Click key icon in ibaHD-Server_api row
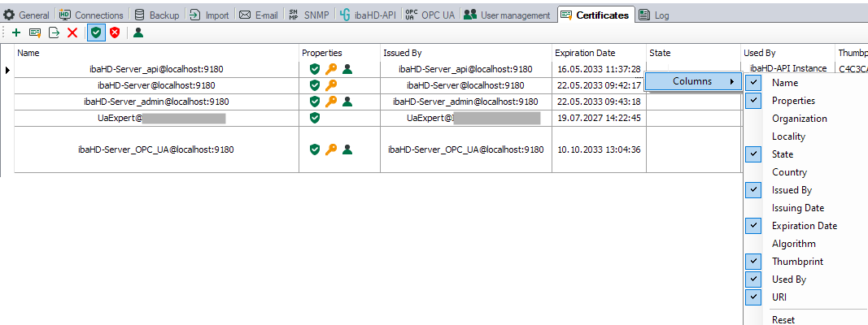 (x=331, y=69)
